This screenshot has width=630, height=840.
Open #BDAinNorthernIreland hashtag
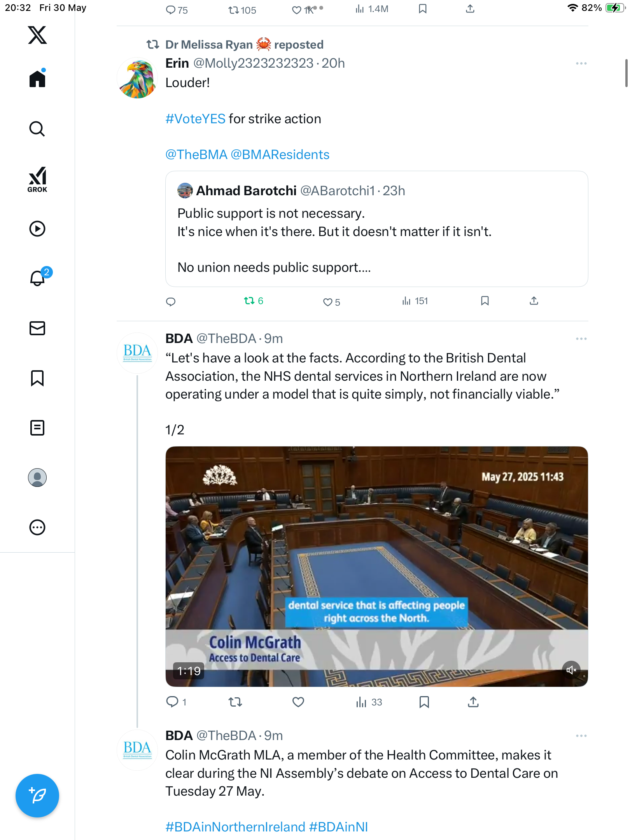coord(235,827)
